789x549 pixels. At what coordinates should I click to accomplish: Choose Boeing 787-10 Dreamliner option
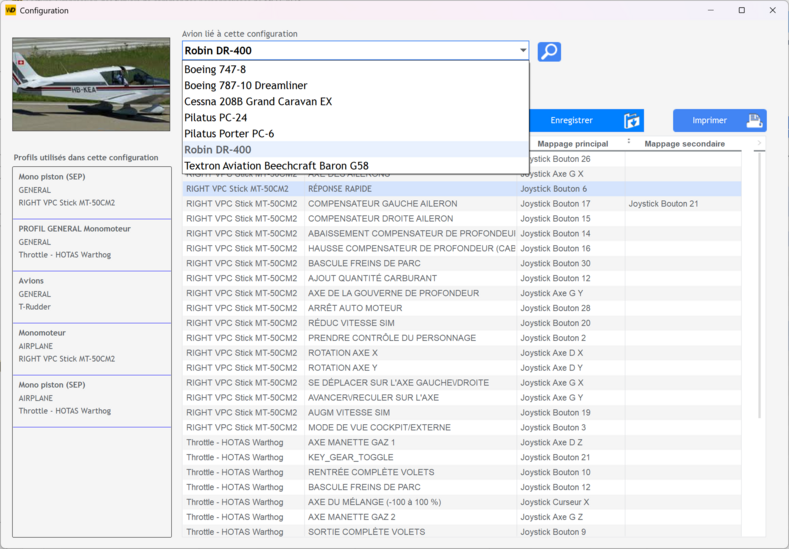click(356, 86)
